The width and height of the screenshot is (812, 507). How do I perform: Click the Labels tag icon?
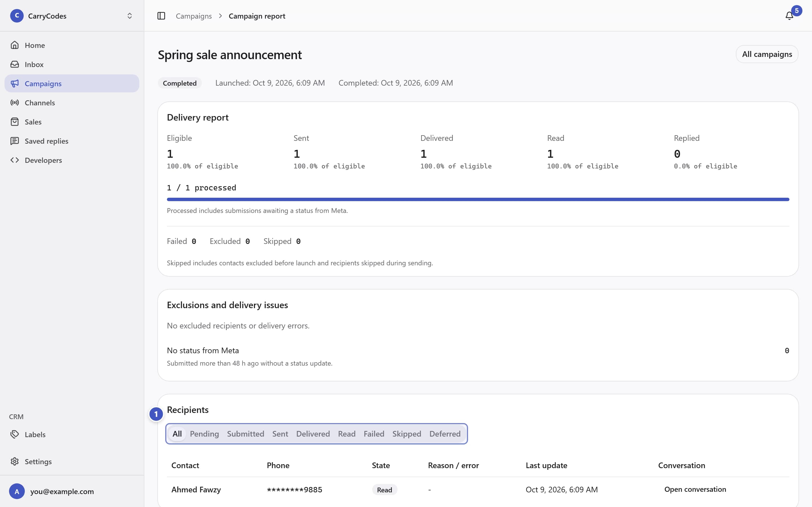(14, 434)
